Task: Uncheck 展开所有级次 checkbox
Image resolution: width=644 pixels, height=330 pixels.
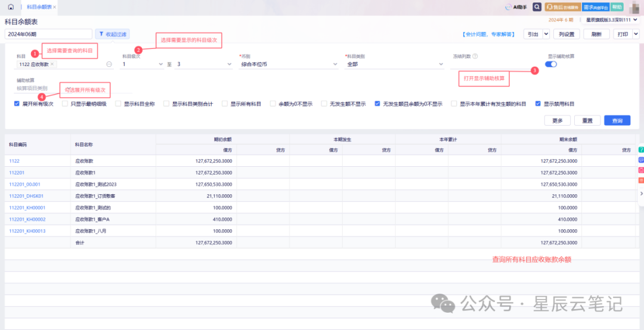Action: point(17,104)
